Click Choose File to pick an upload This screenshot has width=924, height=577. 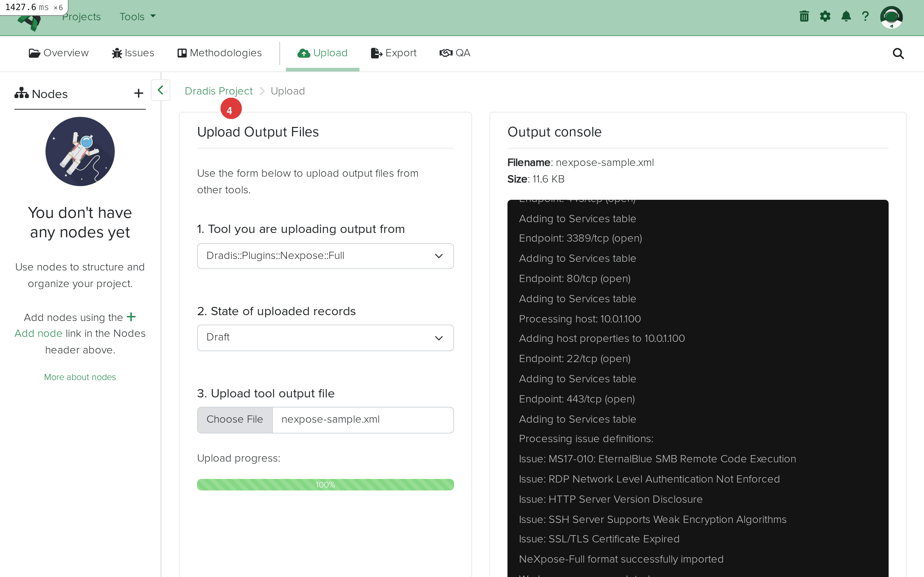click(x=235, y=419)
